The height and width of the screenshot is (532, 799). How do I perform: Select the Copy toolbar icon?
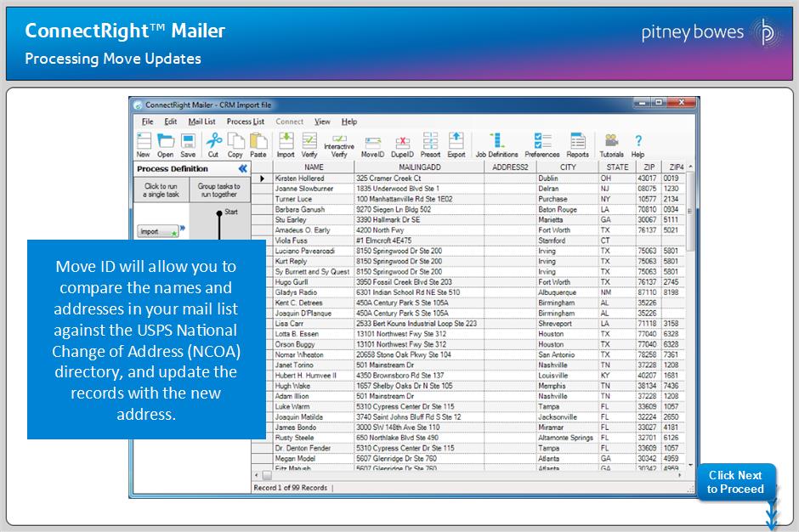tap(235, 144)
